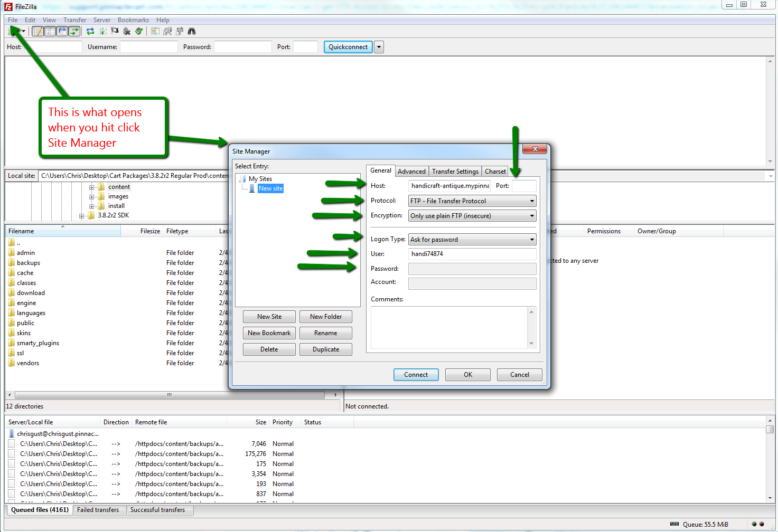Click the Comments box scroll down arrow
The width and height of the screenshot is (778, 532).
tap(531, 344)
